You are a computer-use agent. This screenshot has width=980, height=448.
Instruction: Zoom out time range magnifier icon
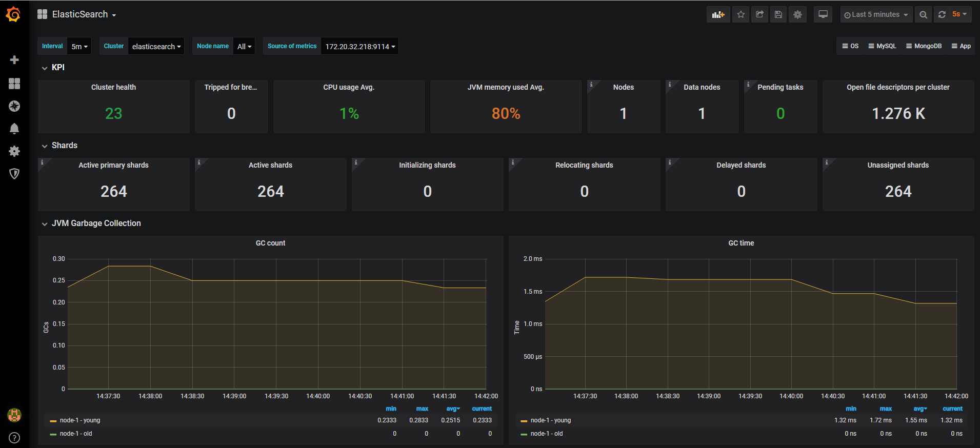pyautogui.click(x=923, y=14)
